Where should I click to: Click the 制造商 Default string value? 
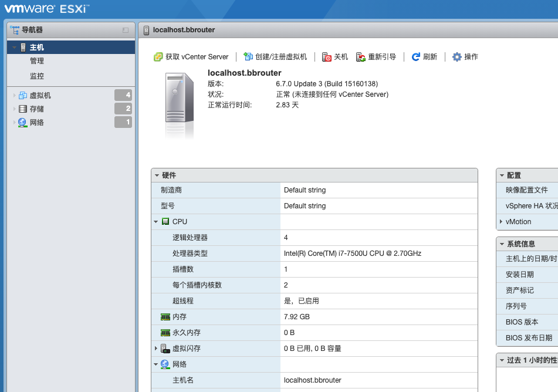(305, 190)
